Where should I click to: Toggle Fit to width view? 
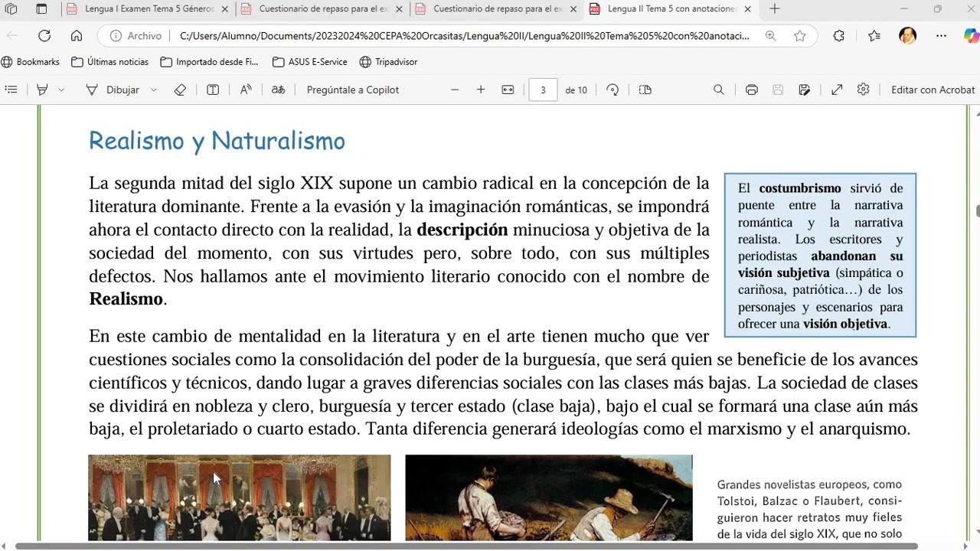[508, 90]
